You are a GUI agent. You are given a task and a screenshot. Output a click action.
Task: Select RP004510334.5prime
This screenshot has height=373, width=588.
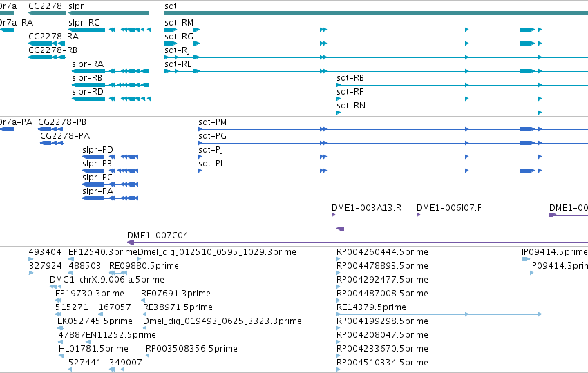[383, 363]
